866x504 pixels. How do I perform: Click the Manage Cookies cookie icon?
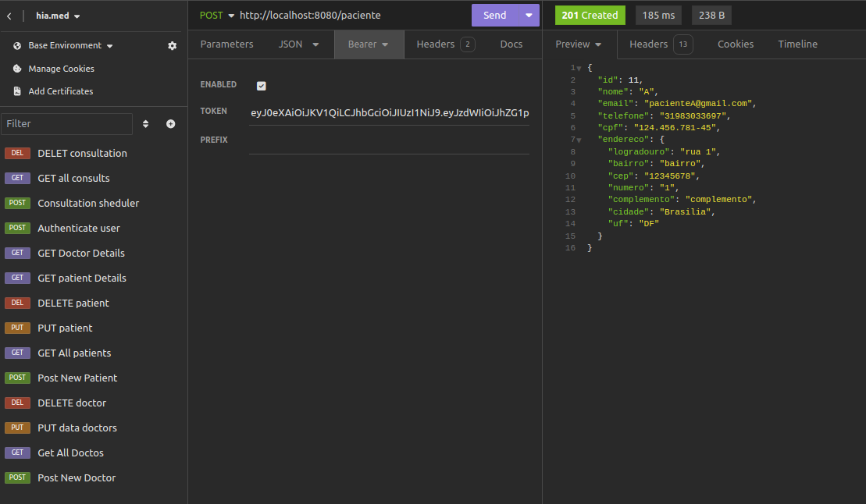tap(17, 69)
